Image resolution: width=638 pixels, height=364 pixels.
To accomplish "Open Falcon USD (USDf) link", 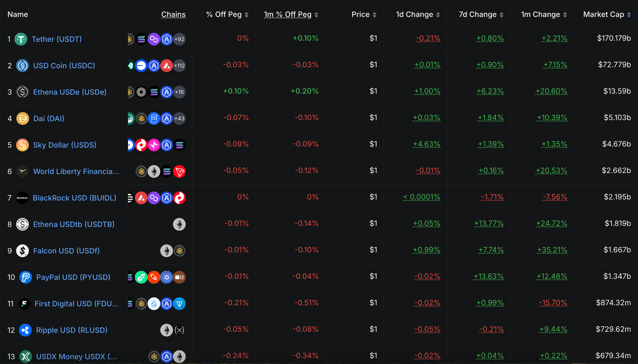I will coord(66,251).
